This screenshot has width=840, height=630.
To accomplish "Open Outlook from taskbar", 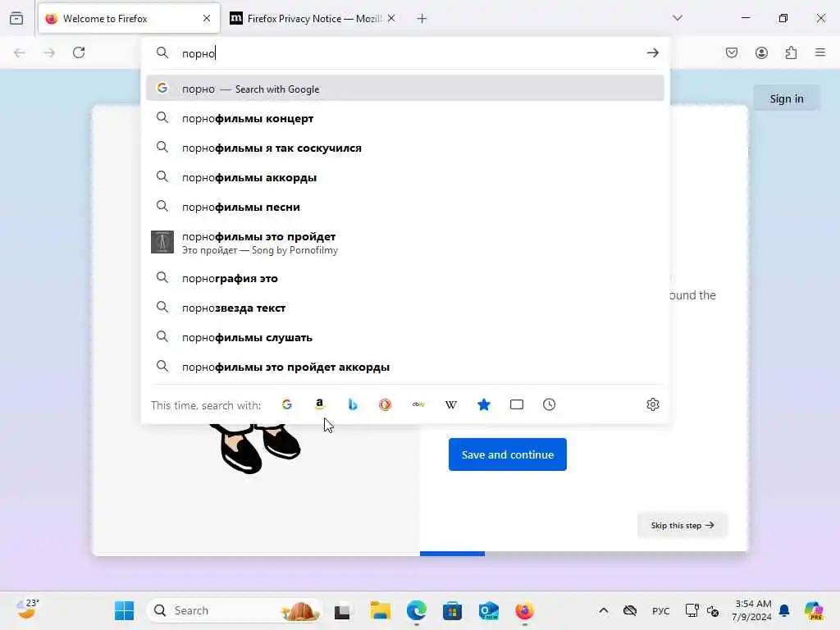I will (489, 610).
